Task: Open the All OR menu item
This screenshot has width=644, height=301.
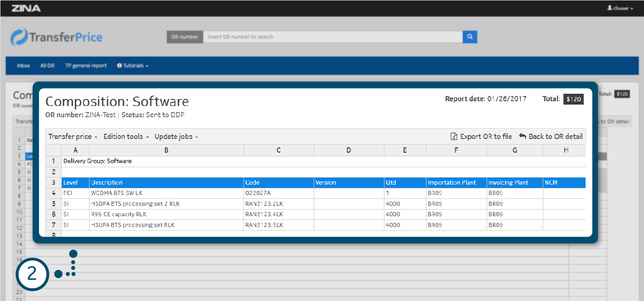Action: [x=47, y=66]
